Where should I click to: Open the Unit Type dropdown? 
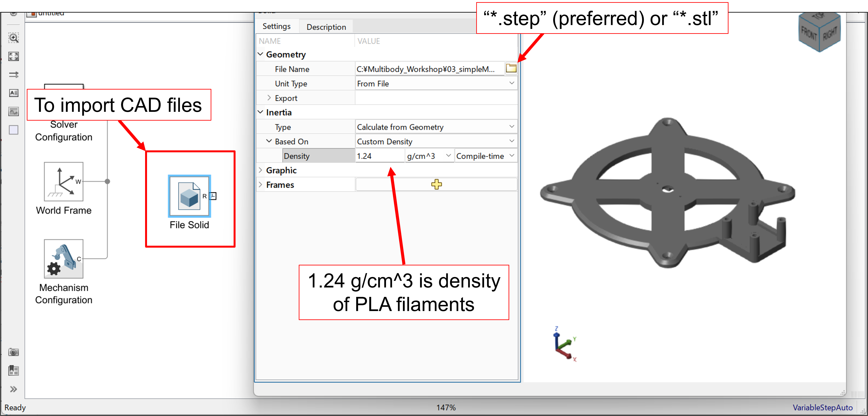(x=512, y=83)
